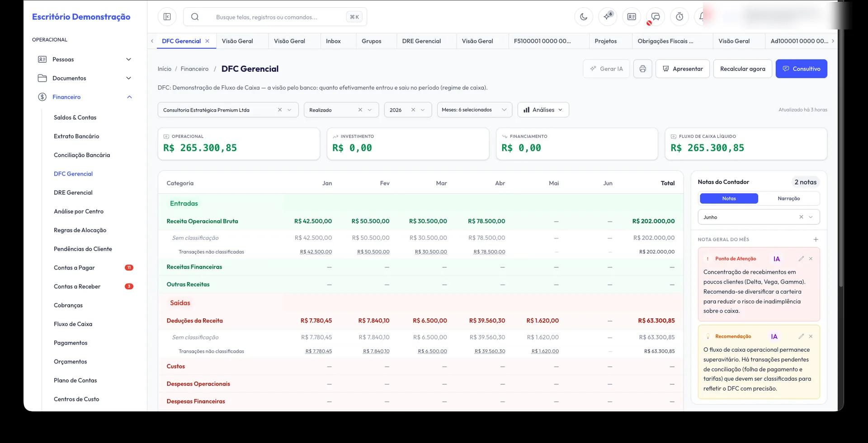Edit the Ponto de Atenção note
The height and width of the screenshot is (443, 868).
801,259
